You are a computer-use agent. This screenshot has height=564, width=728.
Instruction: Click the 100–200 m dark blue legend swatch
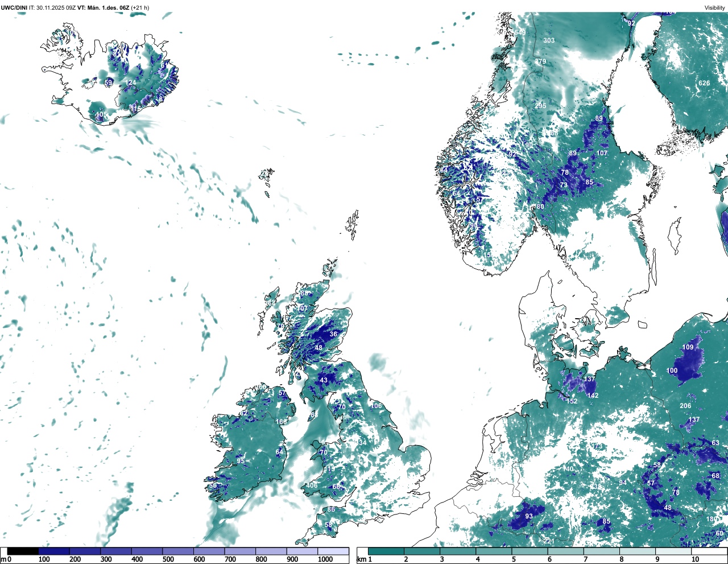point(54,551)
